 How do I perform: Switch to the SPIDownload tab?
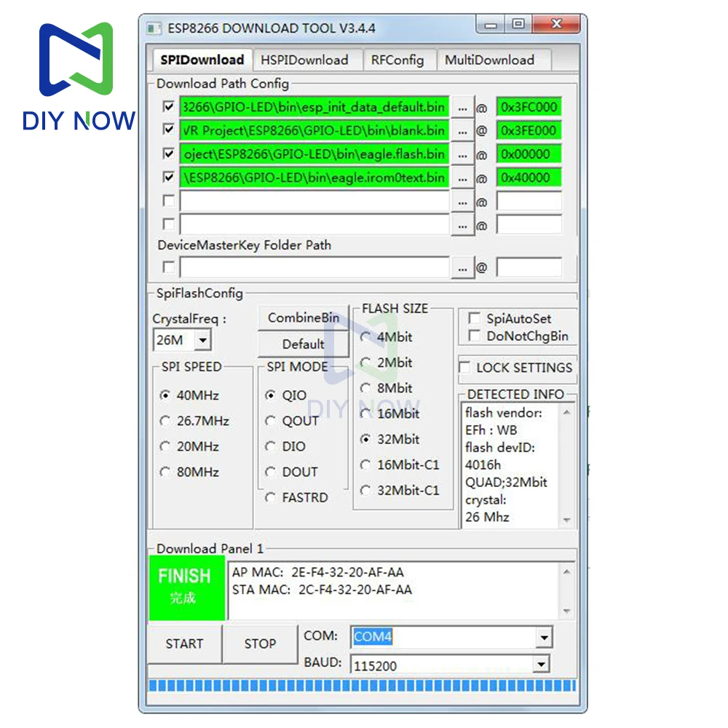(202, 60)
